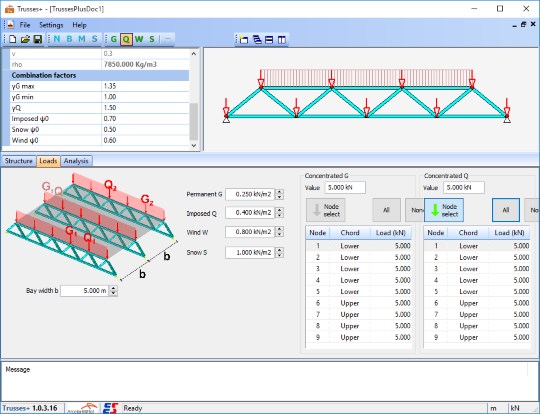Click the tile windows vertically icon
Screen dimensions: 540x414
pyautogui.click(x=281, y=40)
